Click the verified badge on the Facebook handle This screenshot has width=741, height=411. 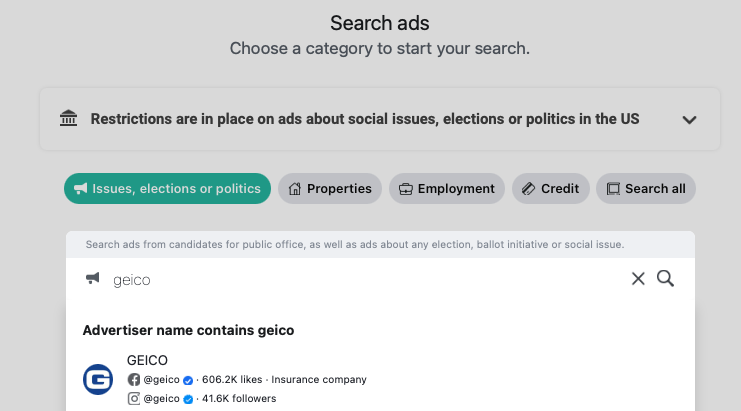coord(188,380)
